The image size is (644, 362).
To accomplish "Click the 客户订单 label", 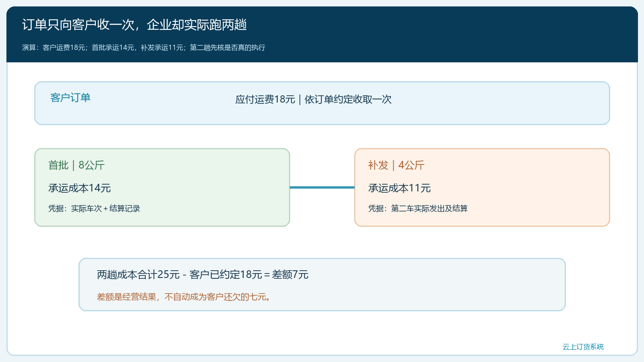I will click(70, 97).
